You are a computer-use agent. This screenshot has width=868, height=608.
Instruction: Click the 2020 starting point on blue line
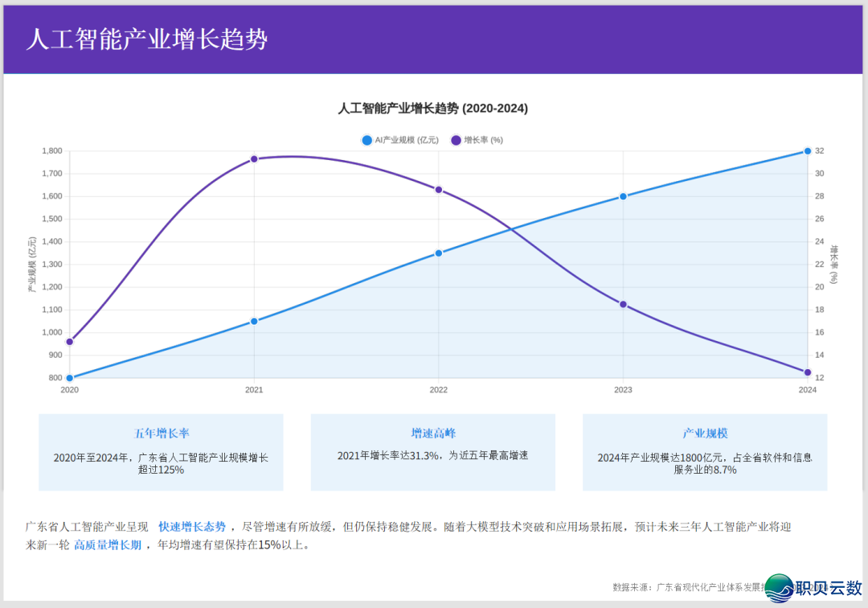[69, 376]
